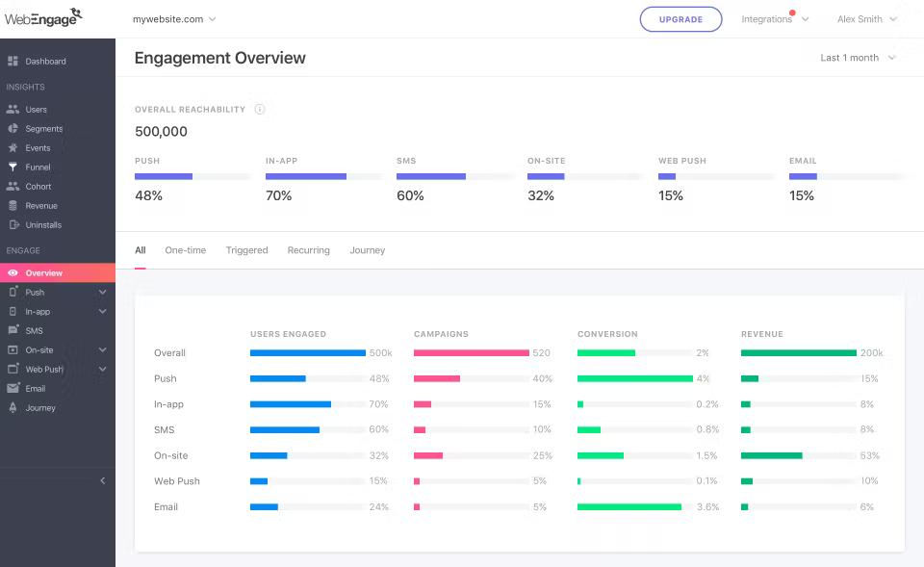This screenshot has height=567, width=924.
Task: Click the 500,000 overall reachability value
Action: coord(161,132)
